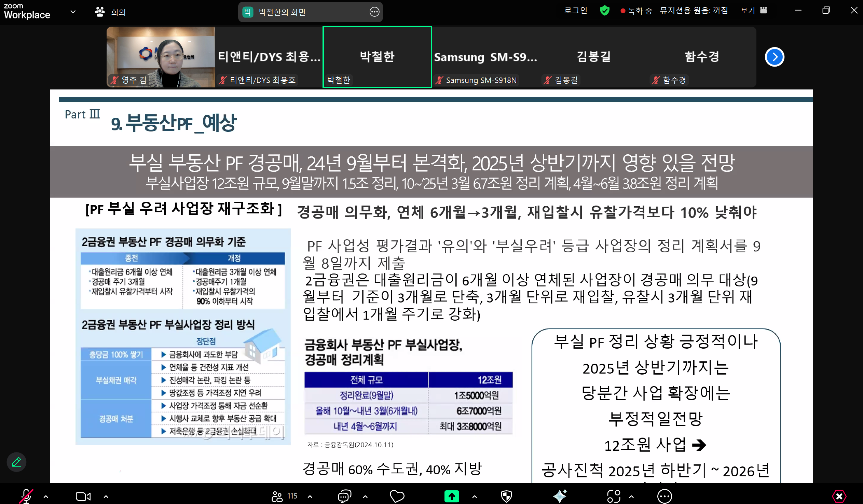
Task: Send a heart reaction
Action: tap(397, 496)
